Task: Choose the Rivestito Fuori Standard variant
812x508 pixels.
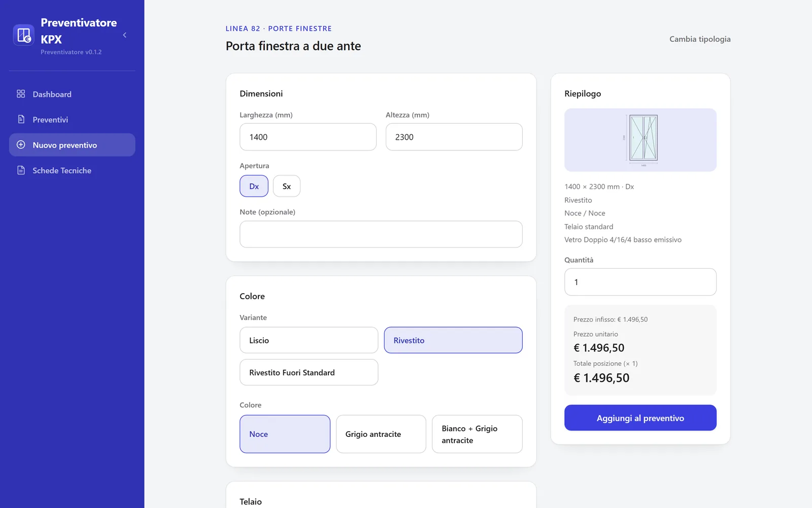Action: pos(309,372)
